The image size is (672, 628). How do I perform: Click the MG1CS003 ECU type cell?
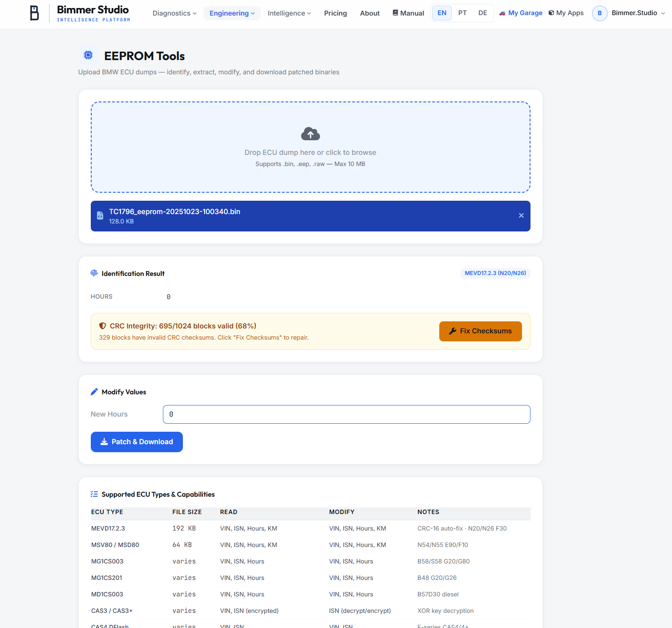(x=107, y=561)
